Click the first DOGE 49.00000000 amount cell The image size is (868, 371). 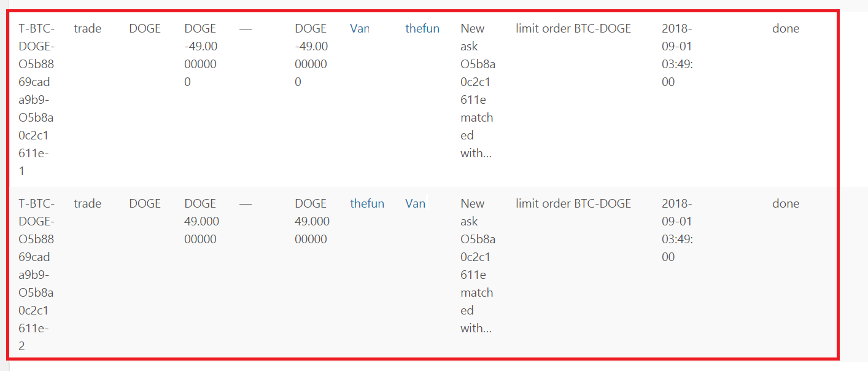(201, 221)
